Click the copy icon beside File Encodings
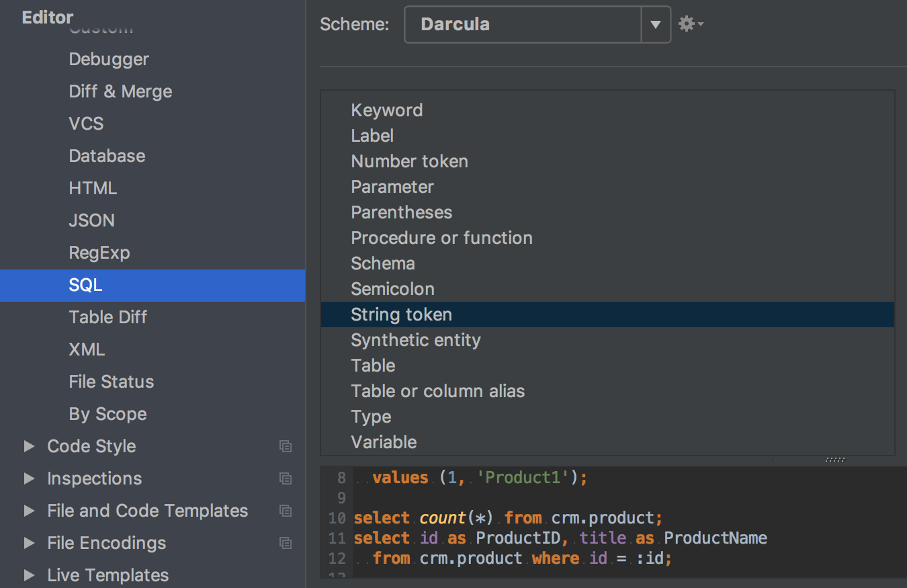The image size is (907, 588). click(x=286, y=543)
